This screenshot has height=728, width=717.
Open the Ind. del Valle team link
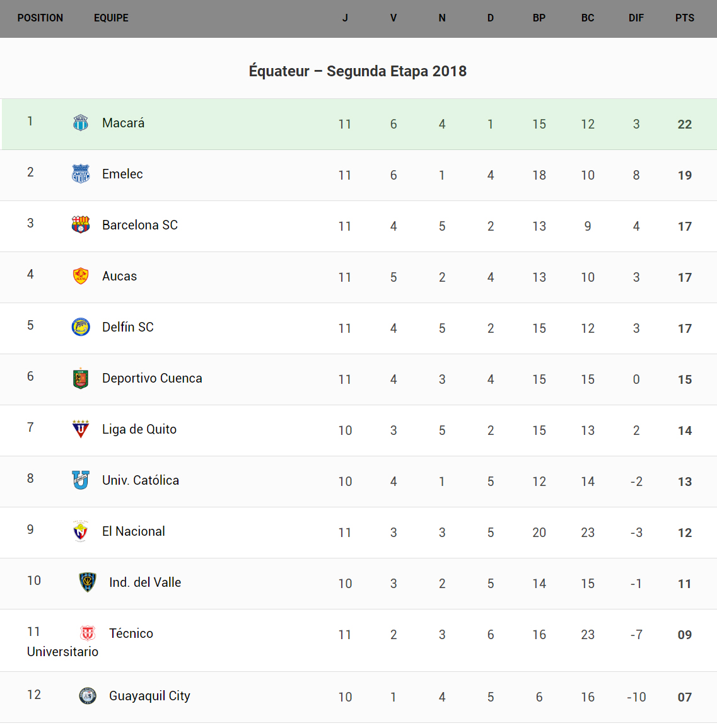[x=145, y=582]
